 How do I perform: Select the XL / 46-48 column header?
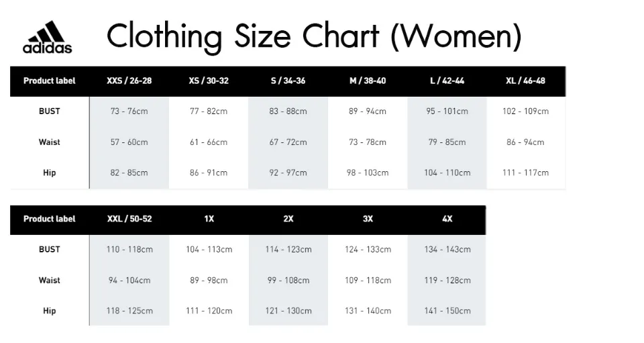click(x=525, y=81)
